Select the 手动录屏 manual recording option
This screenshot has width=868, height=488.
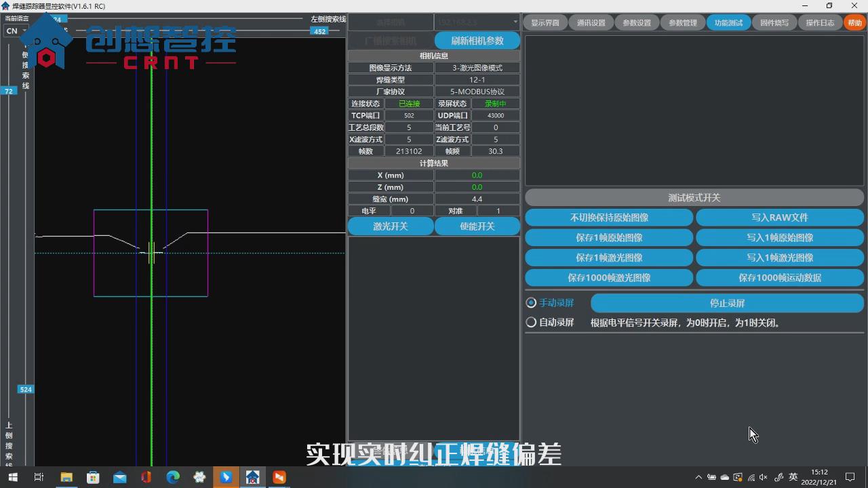(x=530, y=303)
